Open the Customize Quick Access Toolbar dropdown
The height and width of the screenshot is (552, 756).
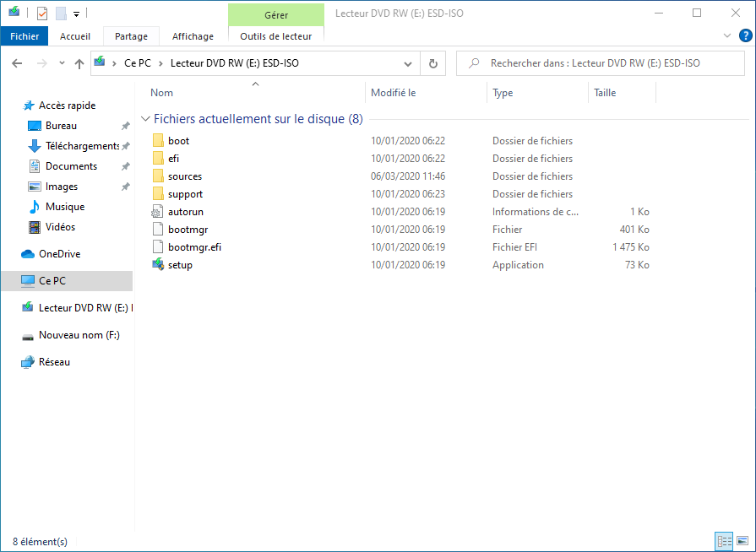coord(76,14)
